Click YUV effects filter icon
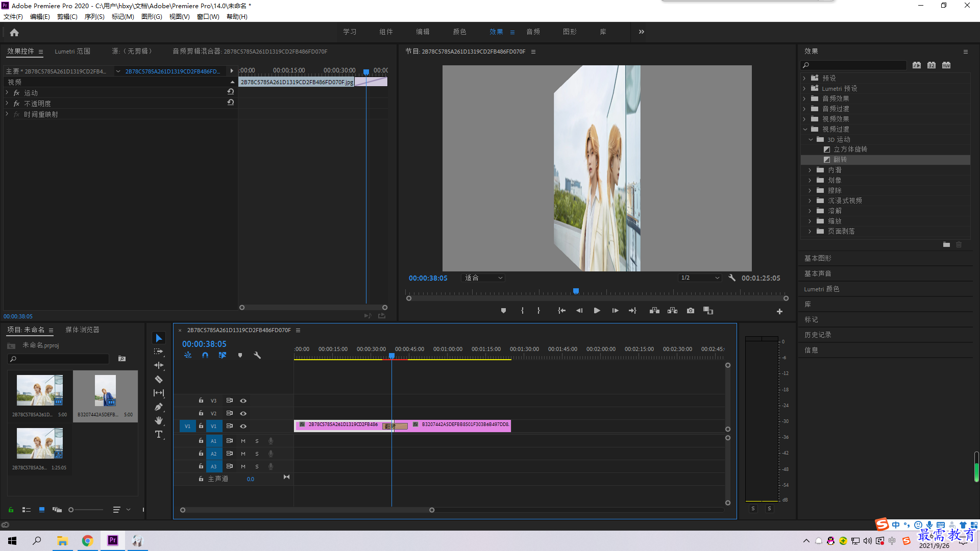980x551 pixels. pos(946,65)
